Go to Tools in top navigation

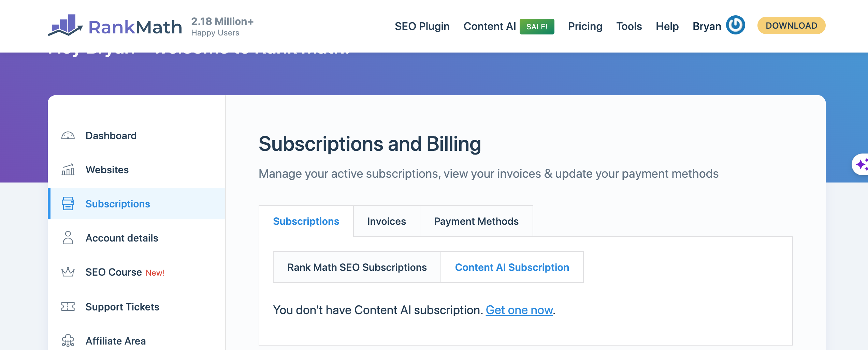tap(629, 26)
